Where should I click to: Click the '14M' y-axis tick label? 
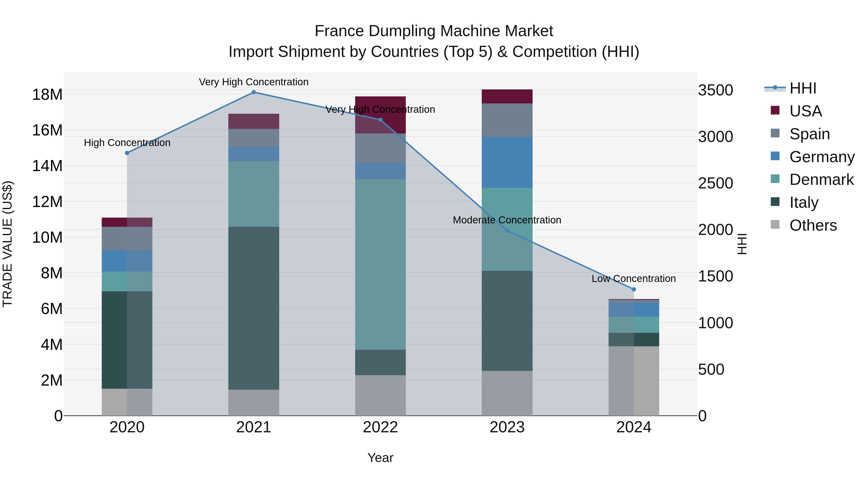47,166
